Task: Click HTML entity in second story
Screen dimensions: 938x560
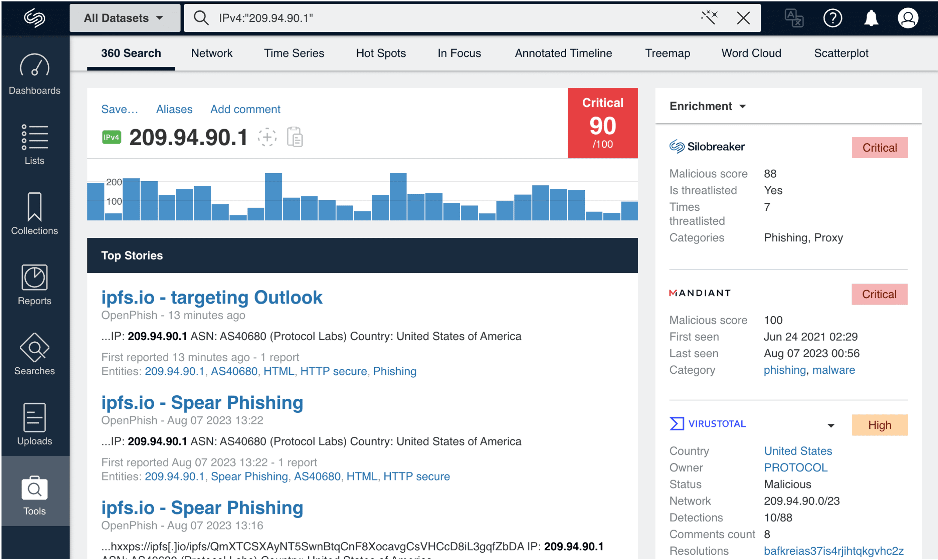Action: (x=362, y=476)
